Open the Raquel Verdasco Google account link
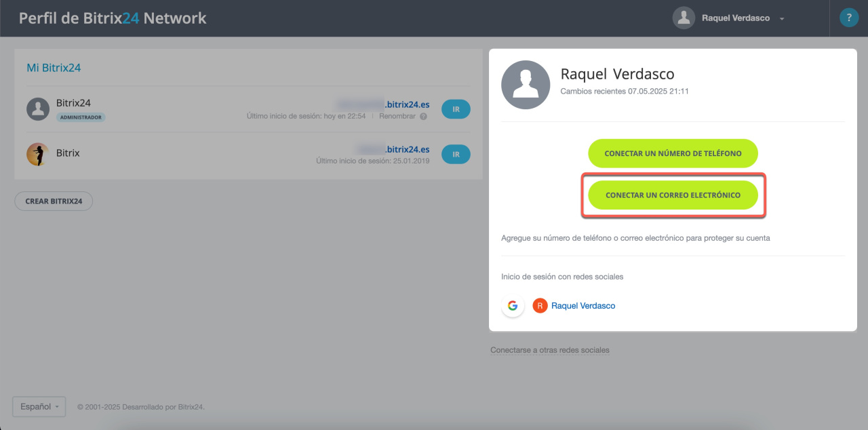868x430 pixels. pos(583,306)
